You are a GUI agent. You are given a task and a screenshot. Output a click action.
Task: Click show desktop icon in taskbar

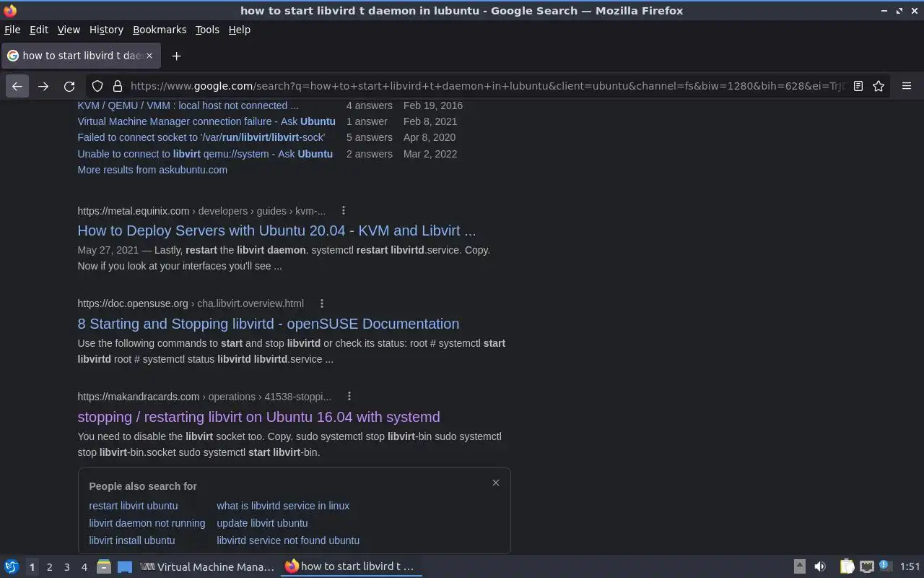[125, 567]
